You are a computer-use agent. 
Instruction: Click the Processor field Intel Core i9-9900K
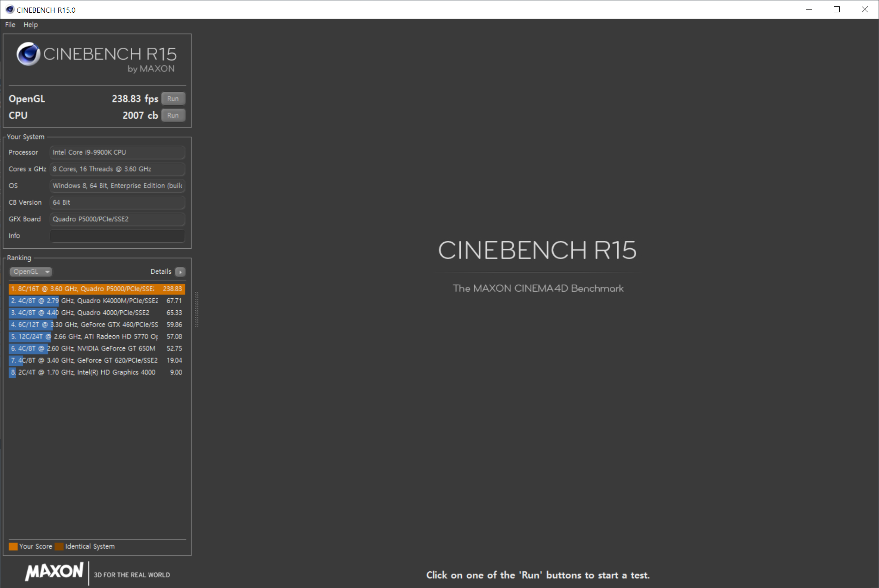(x=117, y=152)
